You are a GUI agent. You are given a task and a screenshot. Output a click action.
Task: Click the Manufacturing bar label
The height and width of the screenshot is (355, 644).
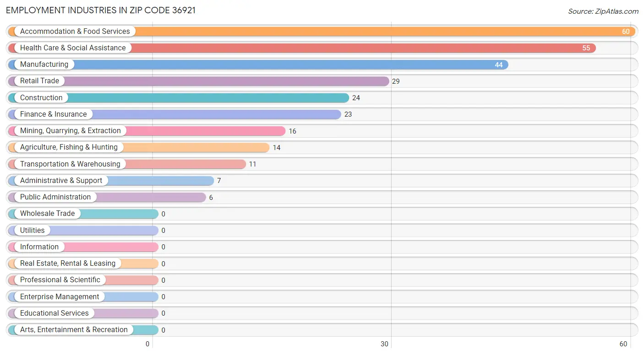44,65
